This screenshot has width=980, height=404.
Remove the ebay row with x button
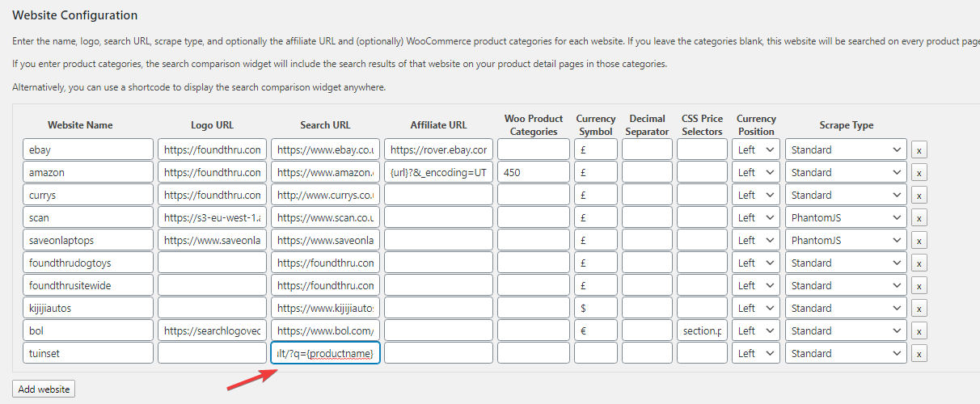(919, 149)
